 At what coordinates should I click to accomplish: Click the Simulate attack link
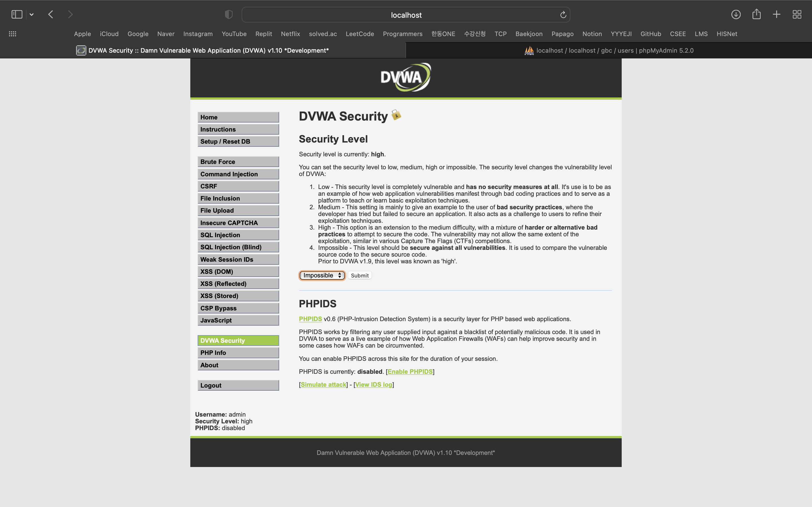pos(323,384)
